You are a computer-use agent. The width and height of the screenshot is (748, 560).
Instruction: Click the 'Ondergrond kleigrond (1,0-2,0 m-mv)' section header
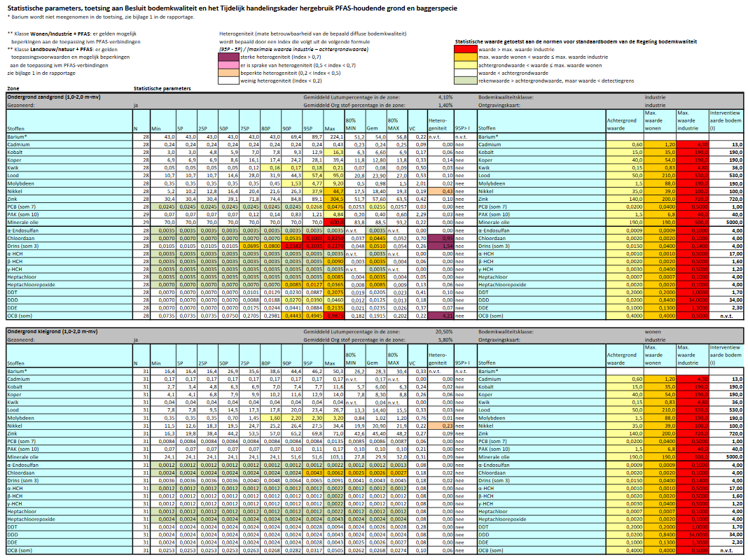[x=51, y=330]
